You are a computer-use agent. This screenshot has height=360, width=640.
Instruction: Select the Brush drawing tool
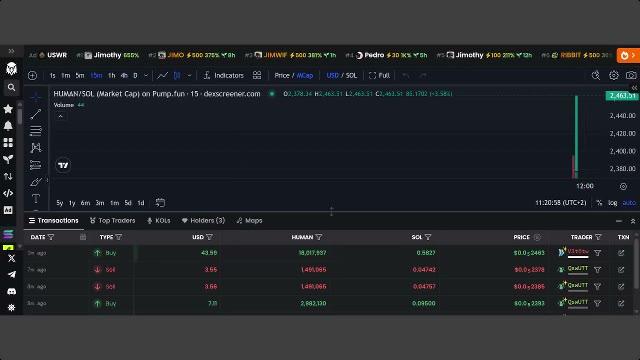click(x=36, y=182)
